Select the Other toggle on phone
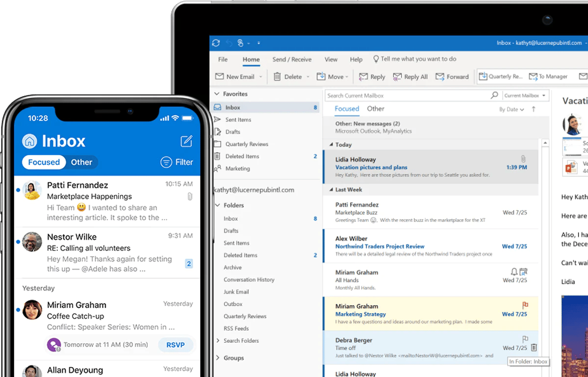 (x=81, y=162)
